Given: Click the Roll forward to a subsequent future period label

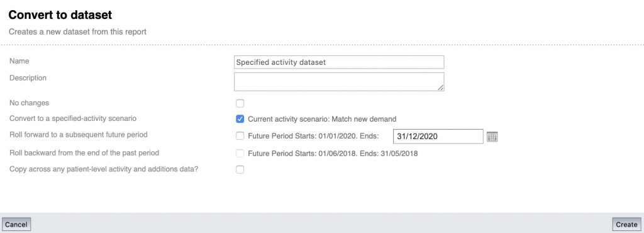Looking at the screenshot, I should [79, 134].
